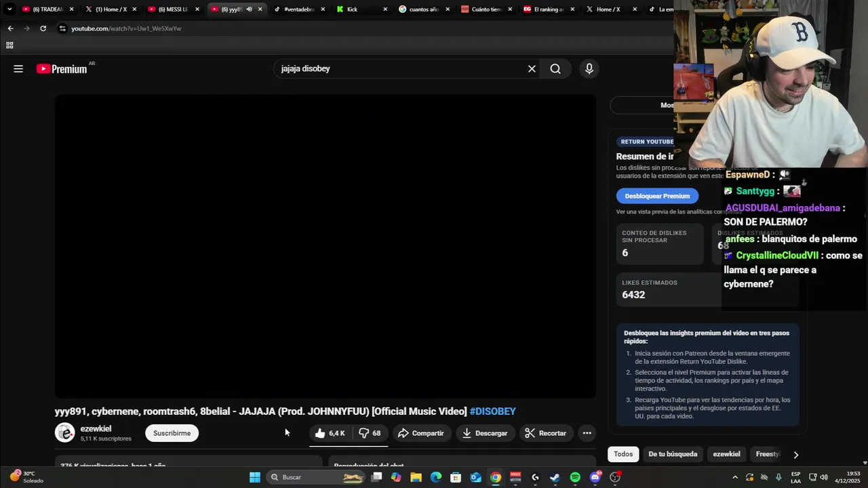Screen dimensions: 868x488
Task: Open Task View on taskbar
Action: click(377, 477)
